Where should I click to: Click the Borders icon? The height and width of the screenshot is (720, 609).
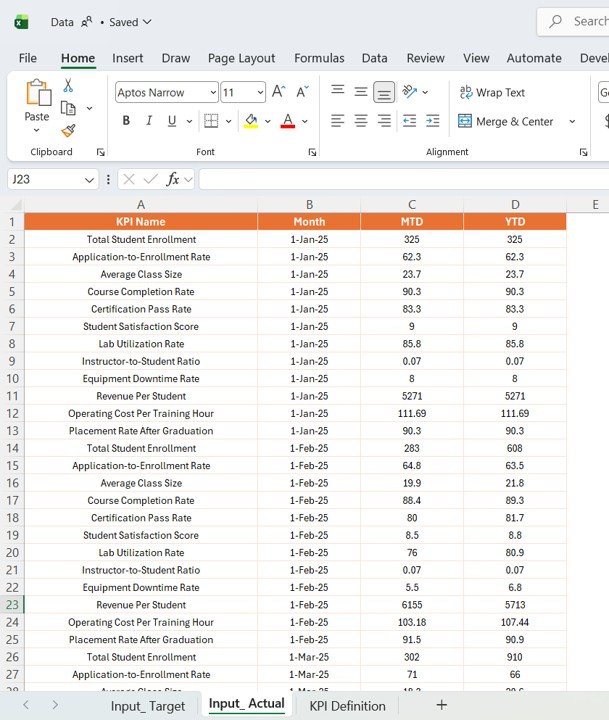[210, 121]
